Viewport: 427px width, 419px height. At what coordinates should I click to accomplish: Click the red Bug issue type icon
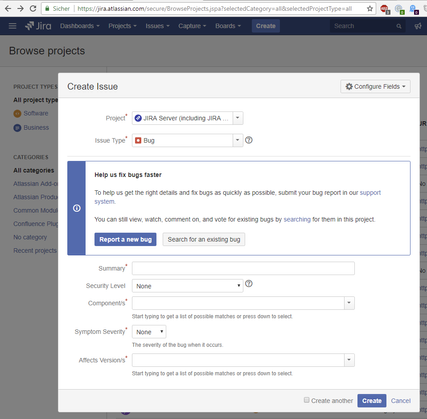(138, 140)
